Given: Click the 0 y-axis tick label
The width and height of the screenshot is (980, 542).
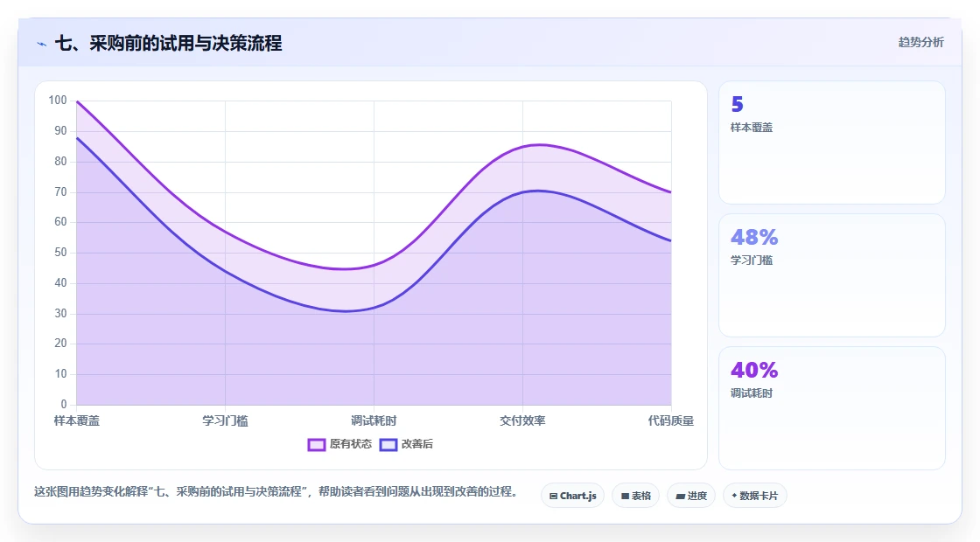Looking at the screenshot, I should click(x=64, y=405).
